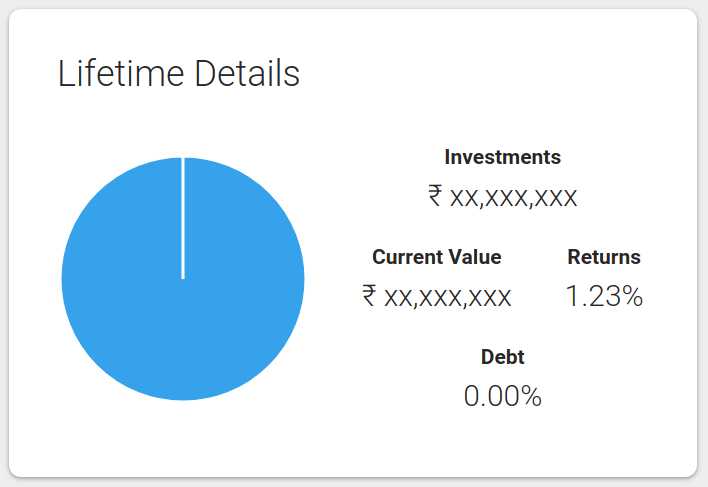Click the Lifetime Details heading
The image size is (708, 487).
coord(179,73)
